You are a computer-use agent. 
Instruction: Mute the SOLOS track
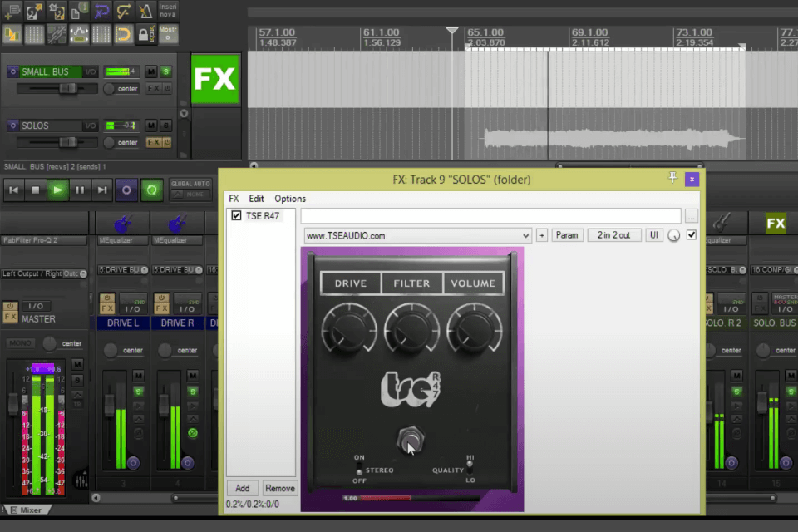tap(150, 126)
